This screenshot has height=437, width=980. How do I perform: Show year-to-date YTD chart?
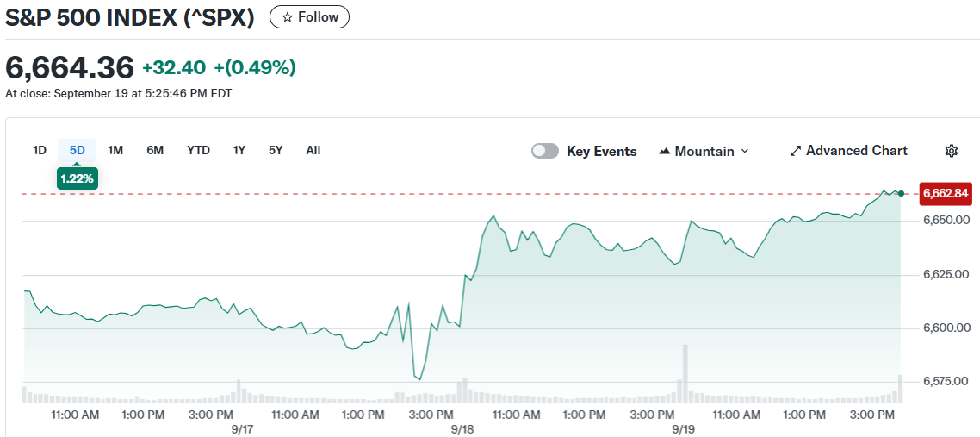pos(199,150)
